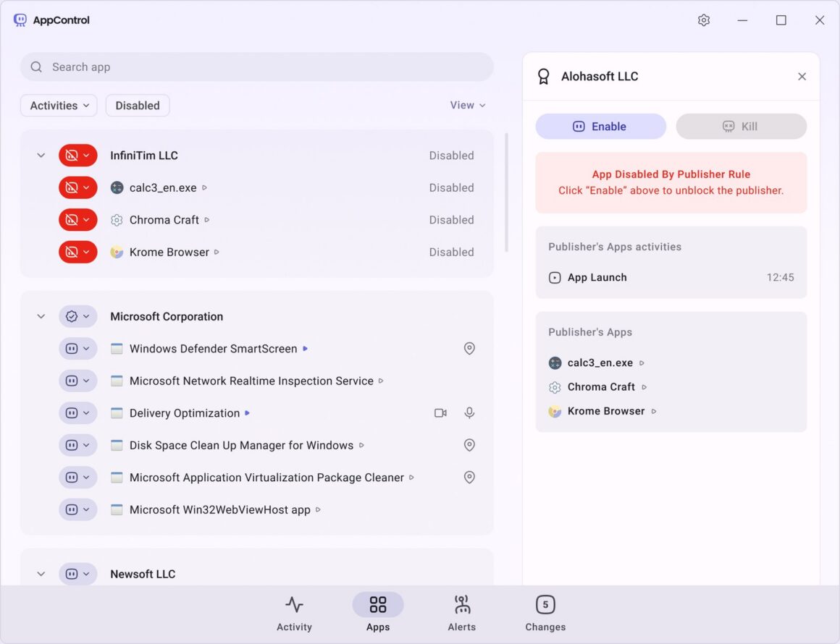Click play arrow next to Chroma Craft in list
Image resolution: width=840 pixels, height=644 pixels.
click(x=207, y=220)
